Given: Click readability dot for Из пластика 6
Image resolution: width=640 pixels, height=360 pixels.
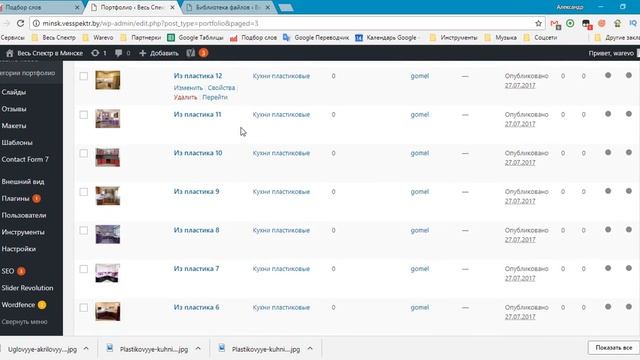Looking at the screenshot, I should pos(629,307).
